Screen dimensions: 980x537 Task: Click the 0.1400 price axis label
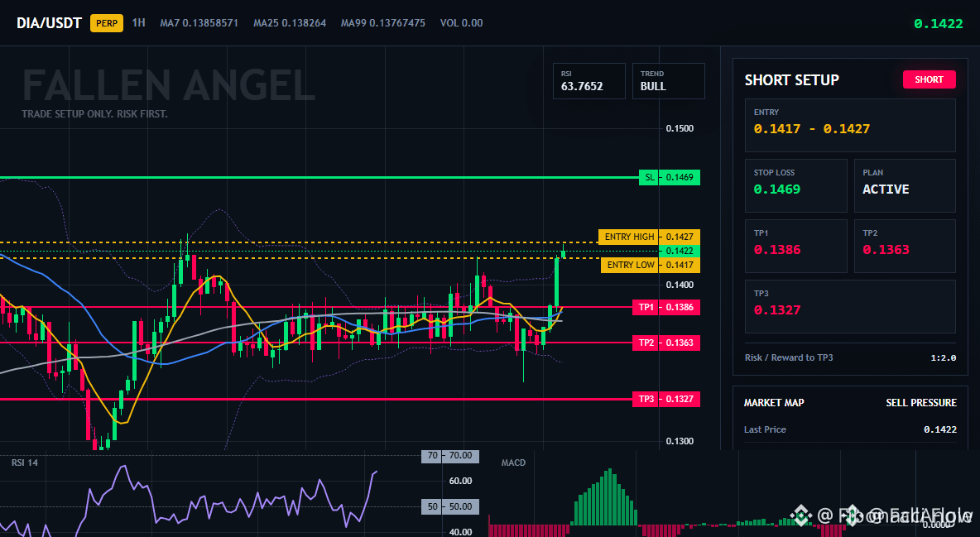click(680, 285)
